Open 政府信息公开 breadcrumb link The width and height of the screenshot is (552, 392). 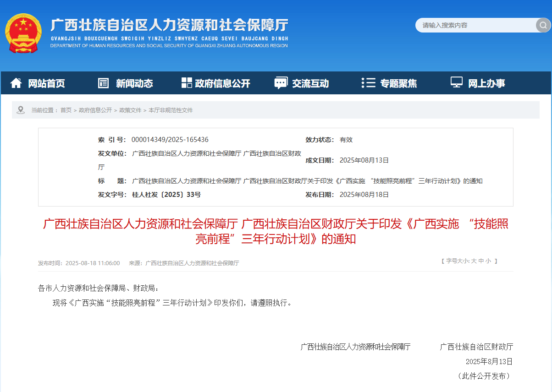(95, 110)
